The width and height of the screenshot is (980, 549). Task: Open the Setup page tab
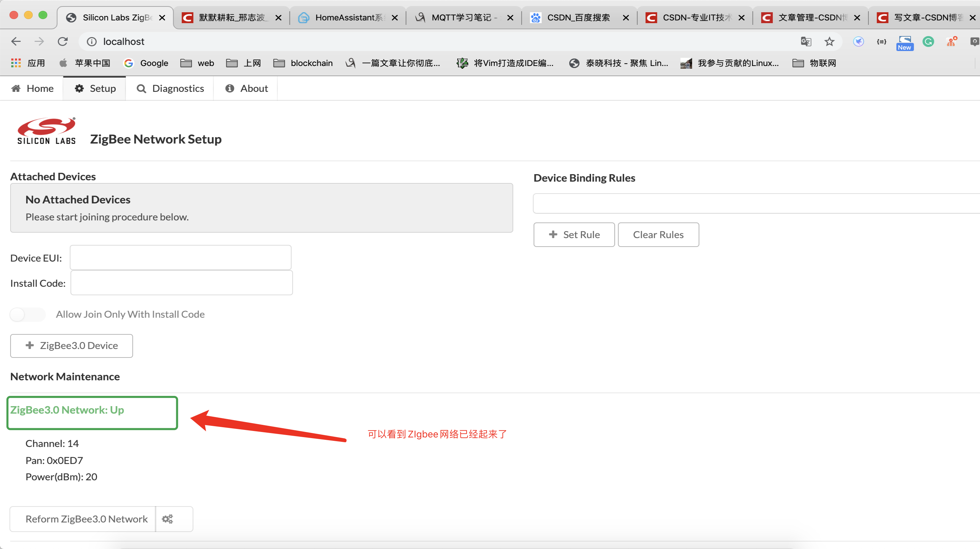point(95,88)
